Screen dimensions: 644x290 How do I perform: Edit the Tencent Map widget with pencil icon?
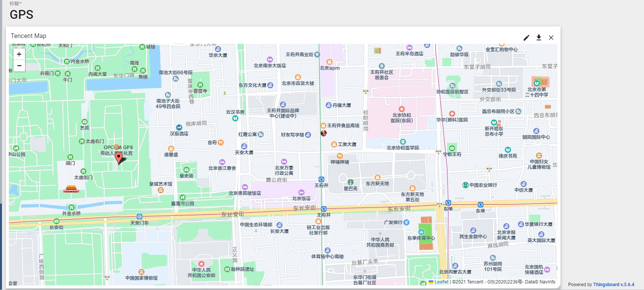[x=526, y=38]
